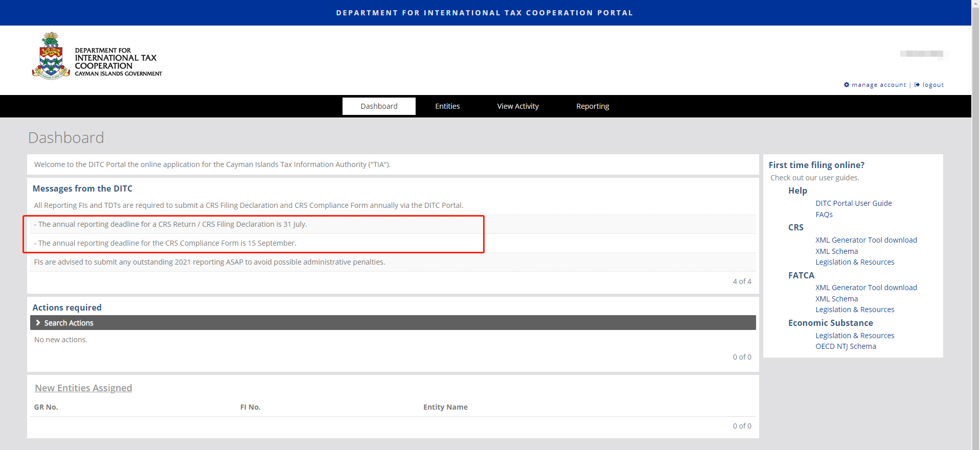Click the gear icon beside manage account
The width and height of the screenshot is (980, 450).
tap(847, 85)
